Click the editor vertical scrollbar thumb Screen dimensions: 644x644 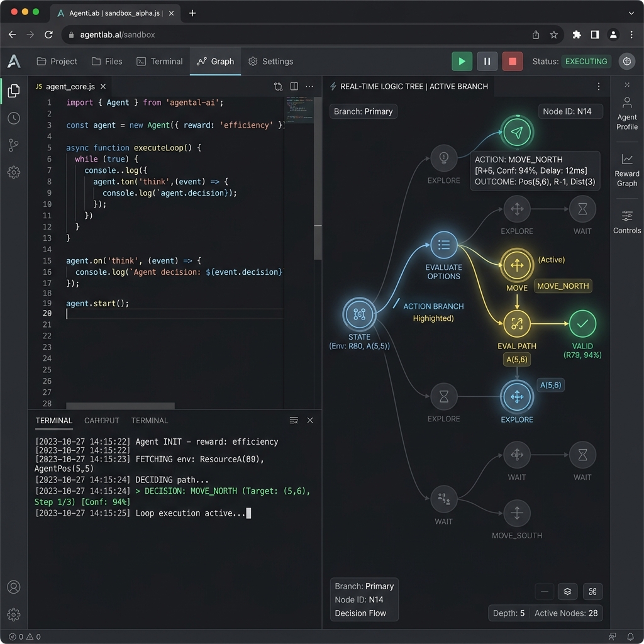click(318, 178)
